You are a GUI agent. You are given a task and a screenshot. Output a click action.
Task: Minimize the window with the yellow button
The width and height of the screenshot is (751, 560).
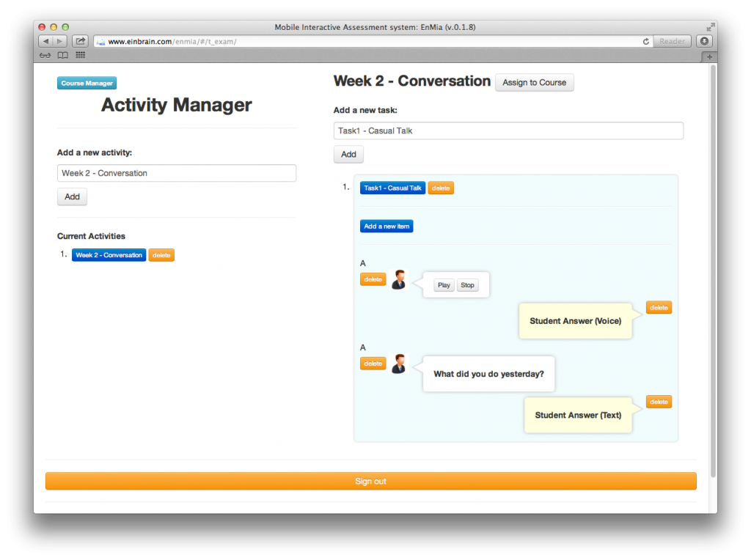pos(54,27)
